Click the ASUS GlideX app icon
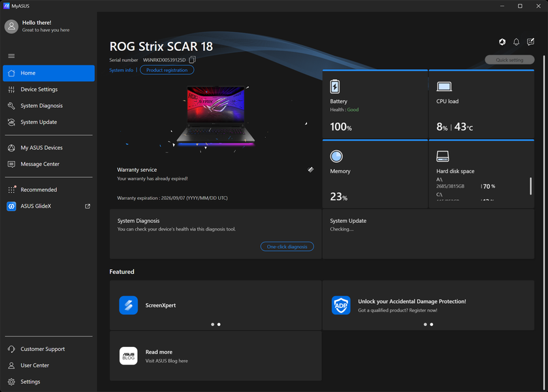This screenshot has width=548, height=392. click(11, 206)
